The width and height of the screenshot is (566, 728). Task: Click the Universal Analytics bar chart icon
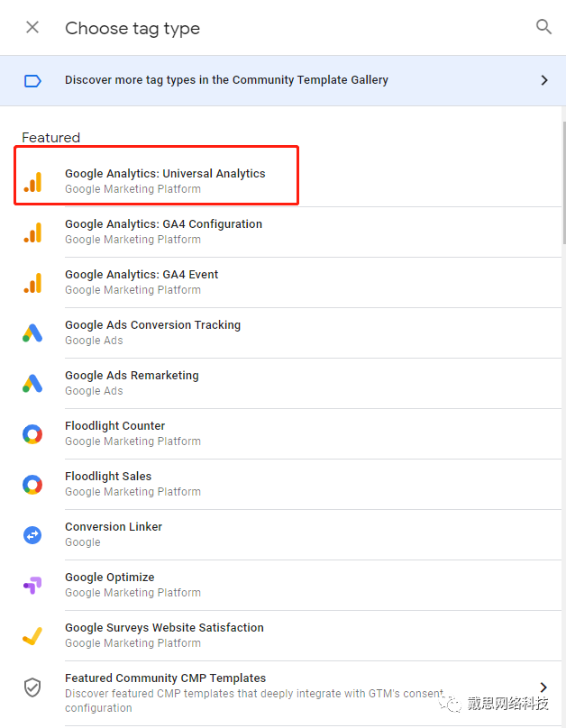tap(32, 181)
